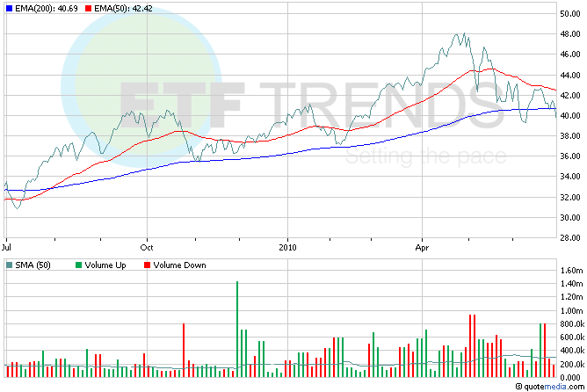Click the 800.0k volume axis label
The height and width of the screenshot is (392, 587).
click(572, 324)
